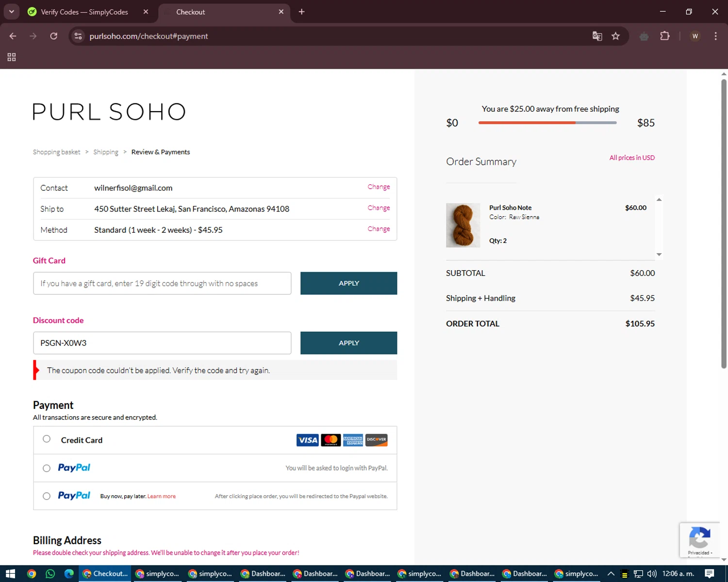Click the free shipping progress bar

pos(547,123)
